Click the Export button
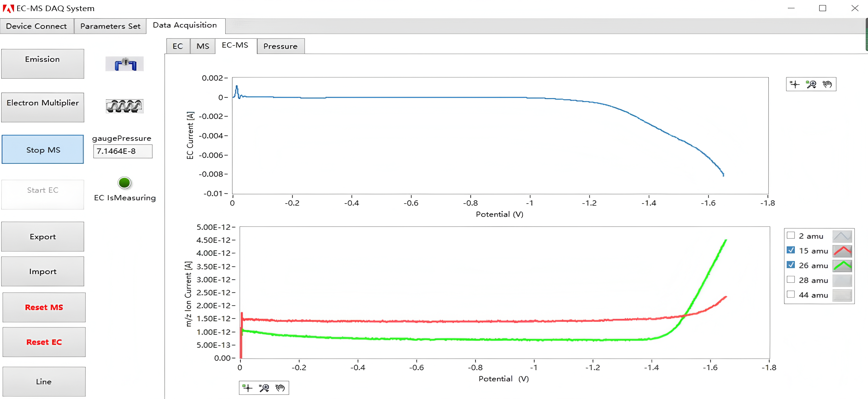The image size is (868, 399). tap(43, 237)
